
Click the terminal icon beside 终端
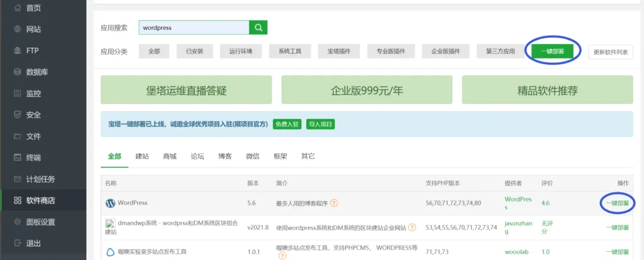(17, 158)
